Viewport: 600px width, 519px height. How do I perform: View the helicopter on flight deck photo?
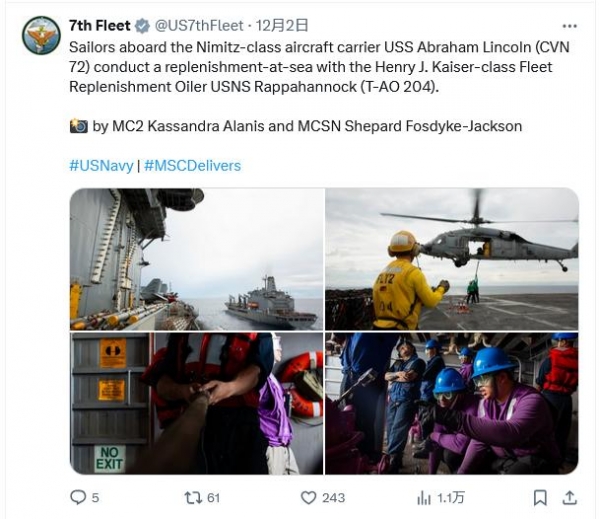[x=452, y=259]
